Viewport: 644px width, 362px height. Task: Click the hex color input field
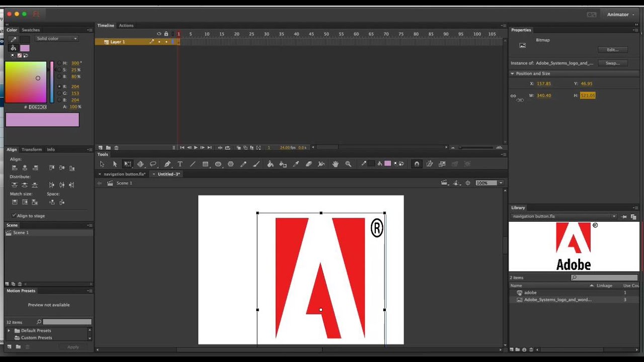tap(38, 107)
